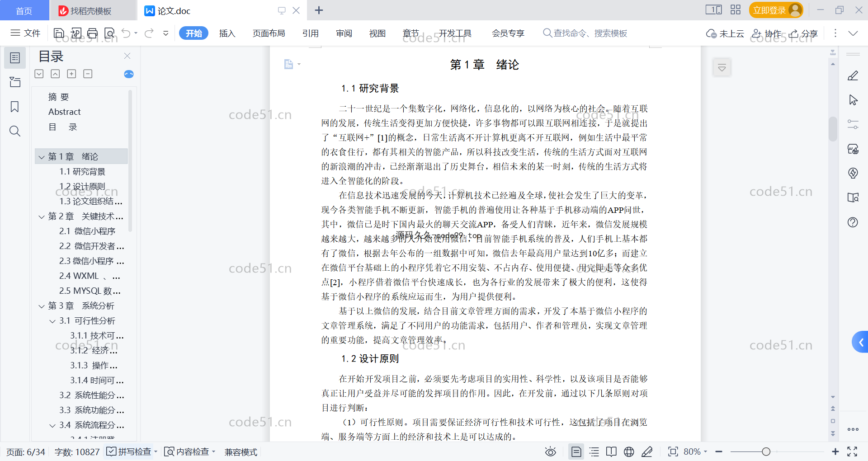Jump to Abstract in outline
This screenshot has width=868, height=461.
tap(65, 112)
